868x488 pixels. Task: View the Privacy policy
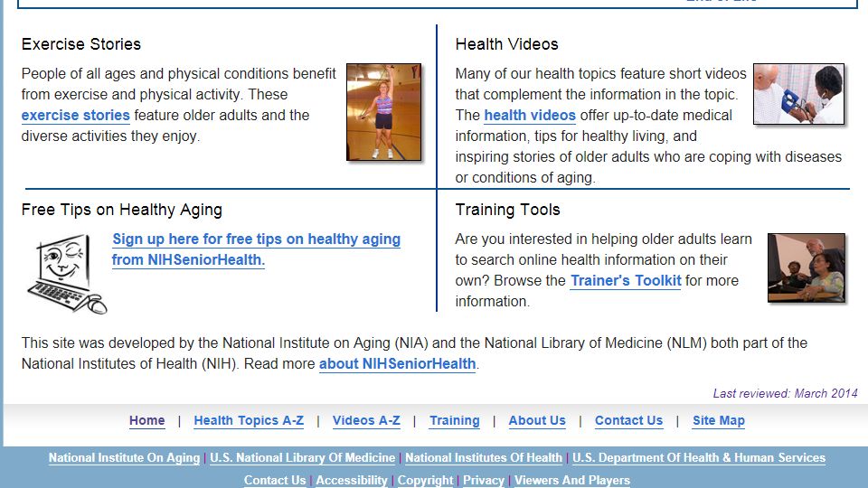[484, 480]
